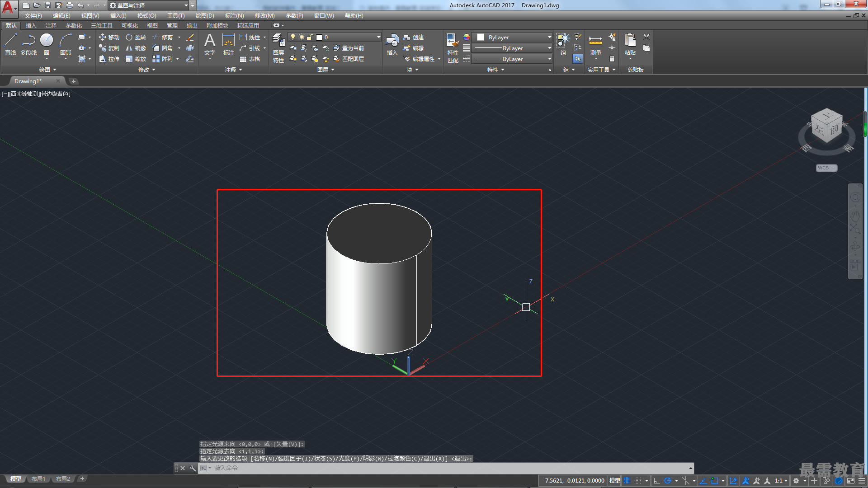
Task: Select the Line (直线) drawing tool
Action: click(x=10, y=44)
